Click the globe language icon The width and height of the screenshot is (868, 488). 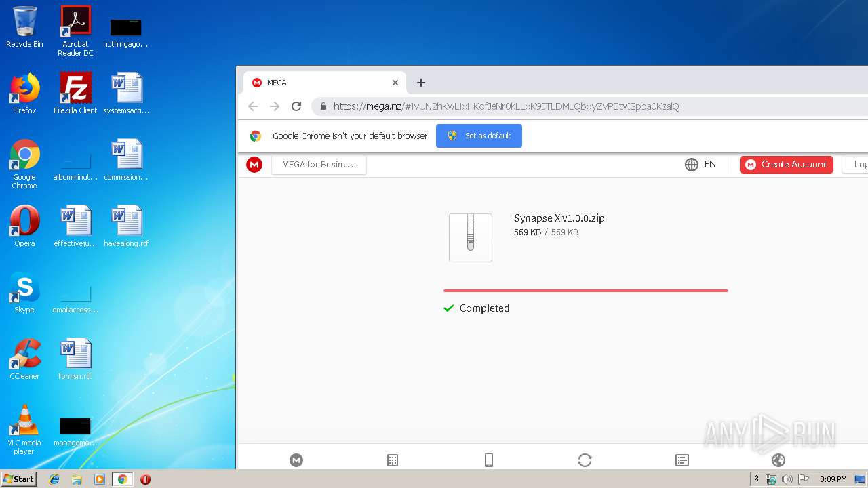pyautogui.click(x=692, y=165)
